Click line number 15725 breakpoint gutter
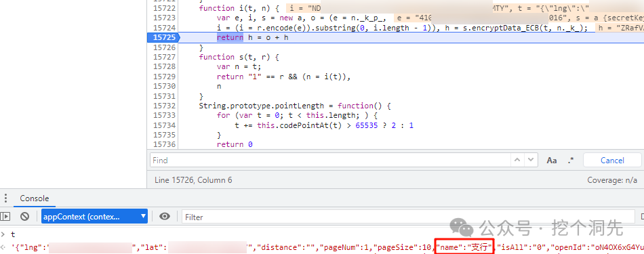The height and width of the screenshot is (254, 644). tap(163, 38)
